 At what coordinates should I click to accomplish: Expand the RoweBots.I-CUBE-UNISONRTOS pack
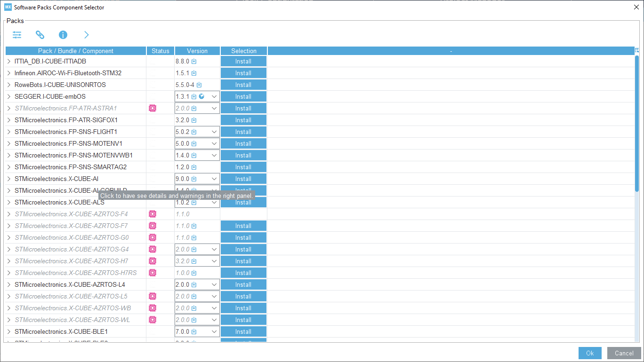(x=9, y=84)
